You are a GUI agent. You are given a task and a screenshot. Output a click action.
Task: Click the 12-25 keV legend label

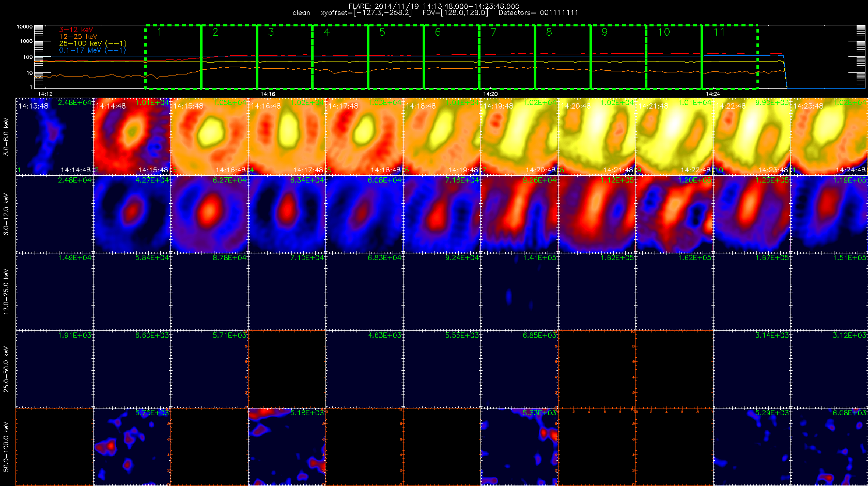tap(78, 37)
